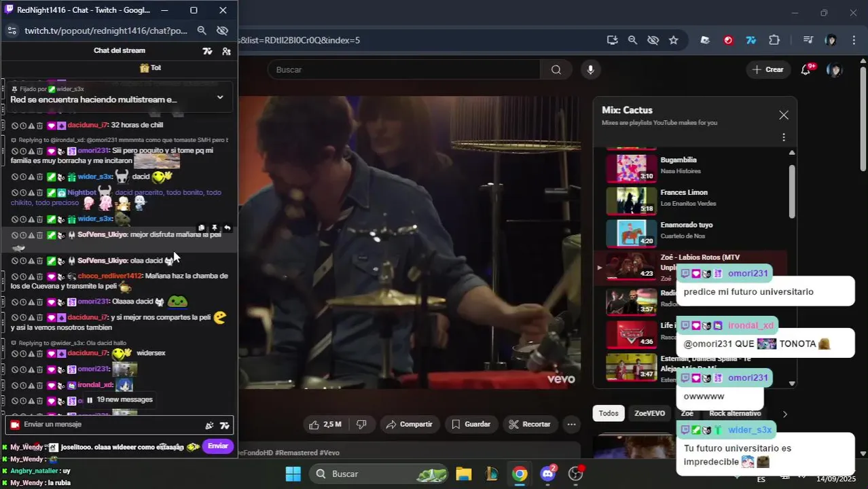Image resolution: width=868 pixels, height=489 pixels.
Task: Bookmark the YouTube page with star icon
Action: 673,40
